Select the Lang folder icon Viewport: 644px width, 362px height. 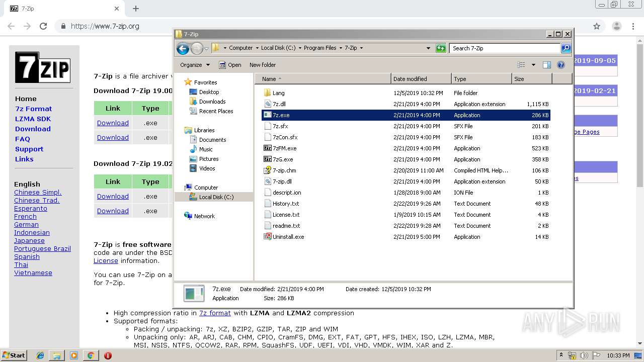[x=267, y=93]
